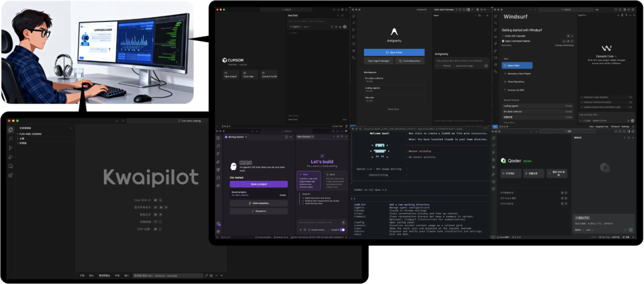Screen dimensions: 644x284
Task: Select the New Chat tab in Cursor
Action: [x=293, y=16]
